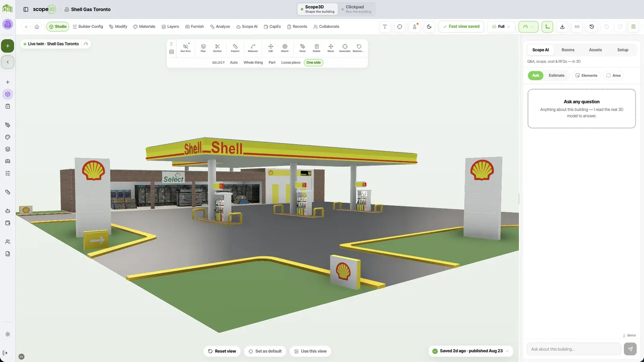
Task: Select the Ask mode button
Action: tap(536, 76)
